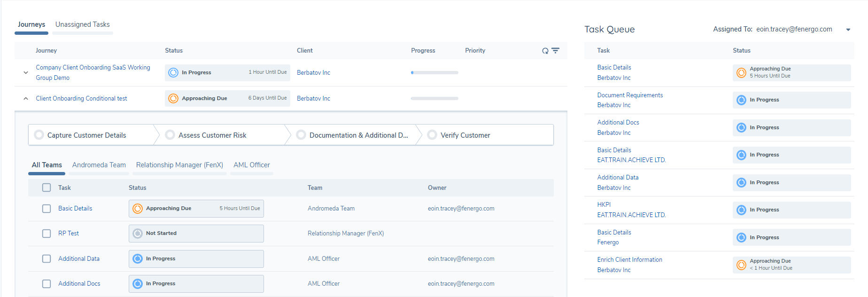Expand the Company Client Onboarding SaaS journey
868x297 pixels.
(x=26, y=72)
